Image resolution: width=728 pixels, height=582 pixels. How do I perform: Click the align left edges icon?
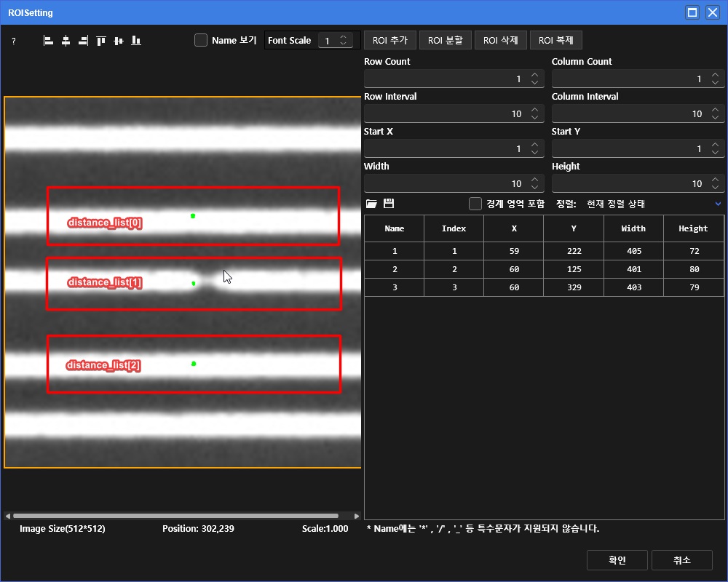click(48, 41)
